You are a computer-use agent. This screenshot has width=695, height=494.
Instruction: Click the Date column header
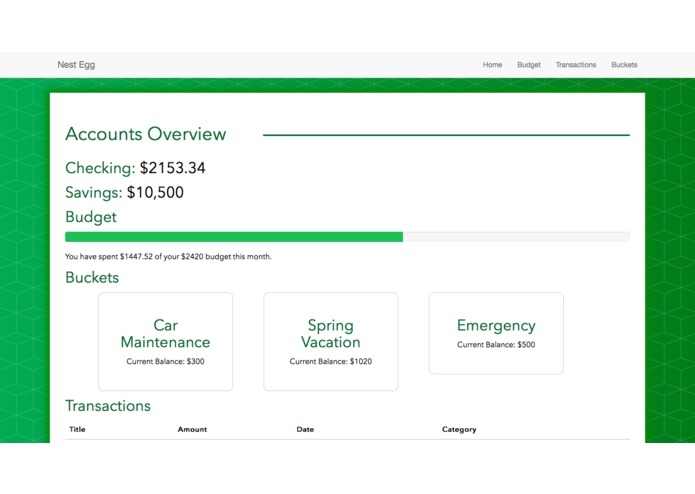pyautogui.click(x=305, y=429)
